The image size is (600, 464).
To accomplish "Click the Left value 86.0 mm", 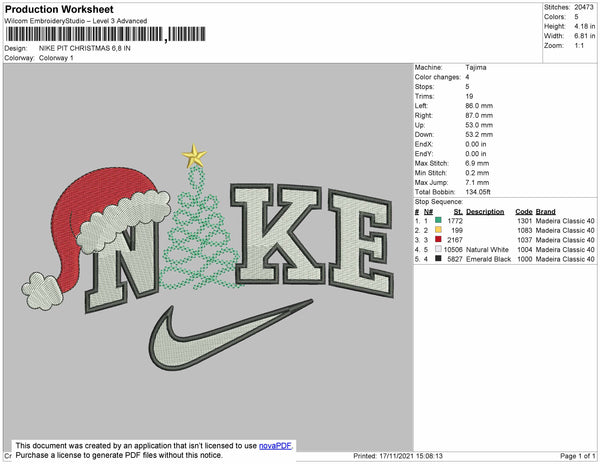I will [x=479, y=106].
